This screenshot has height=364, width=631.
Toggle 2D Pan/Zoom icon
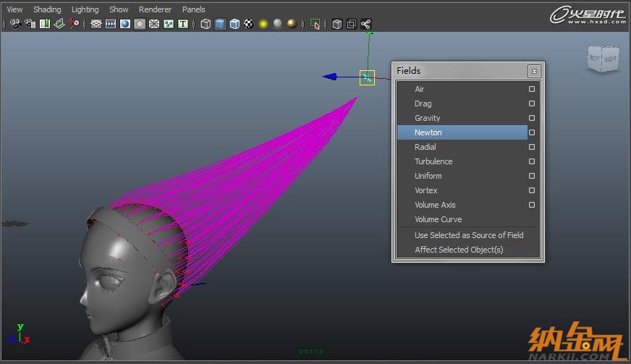point(74,24)
